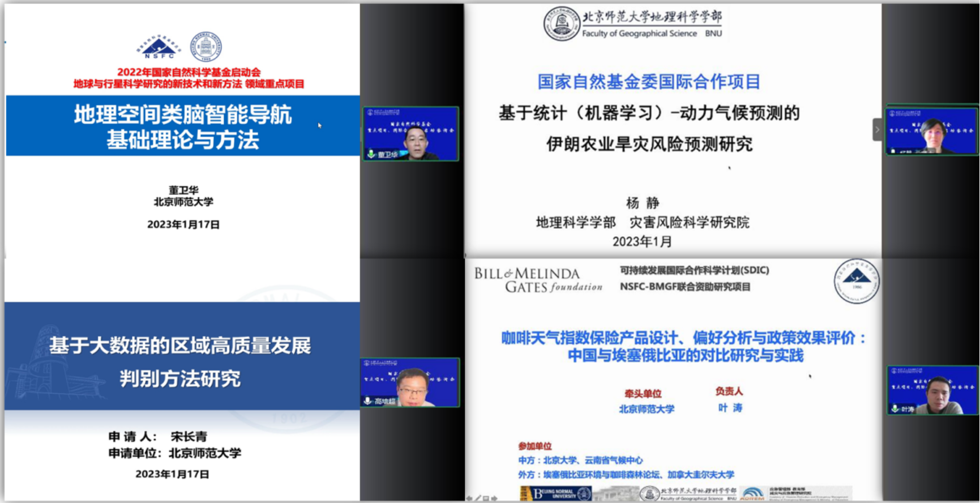This screenshot has height=503, width=980.
Task: Select the pen annotation tool in slideshow controls
Action: tap(478, 498)
